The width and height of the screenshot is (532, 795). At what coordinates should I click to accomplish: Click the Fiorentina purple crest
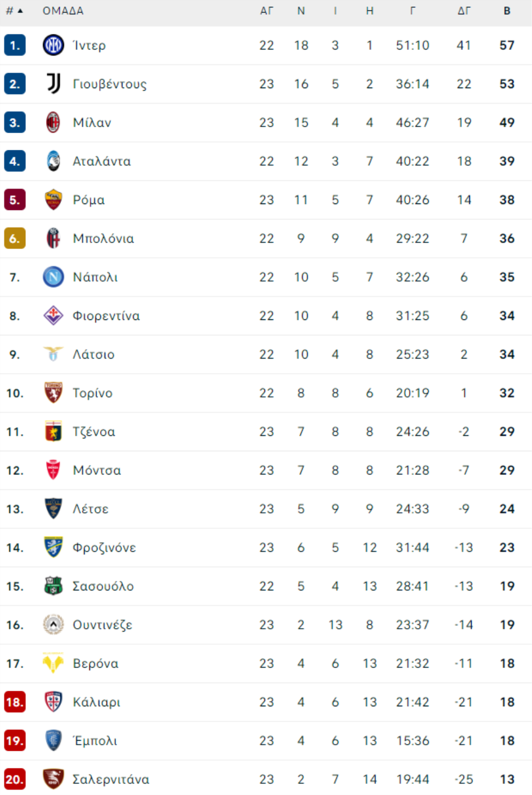point(53,315)
